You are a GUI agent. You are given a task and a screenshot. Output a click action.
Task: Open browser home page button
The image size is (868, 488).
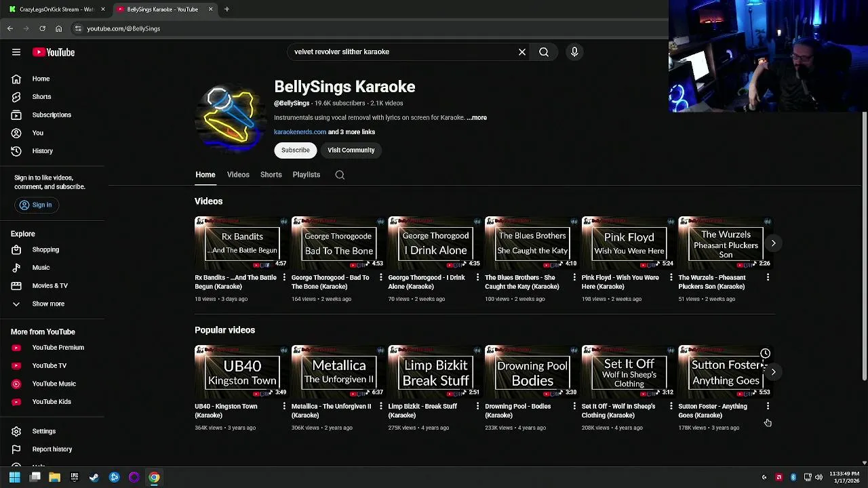point(58,28)
